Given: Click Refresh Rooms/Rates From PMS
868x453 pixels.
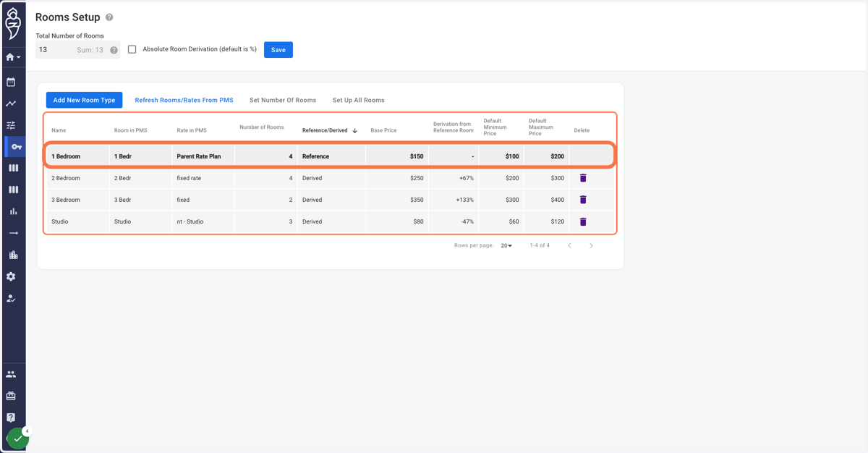Looking at the screenshot, I should click(184, 100).
